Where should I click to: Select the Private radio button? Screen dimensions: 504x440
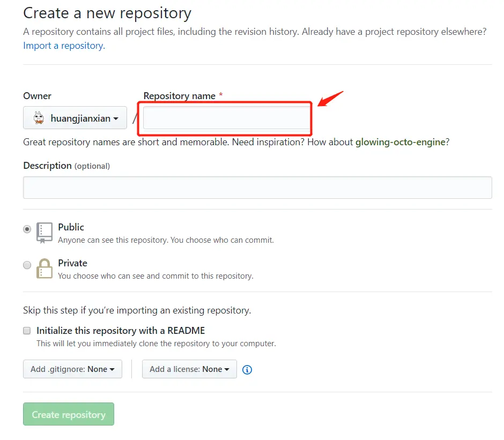27,265
